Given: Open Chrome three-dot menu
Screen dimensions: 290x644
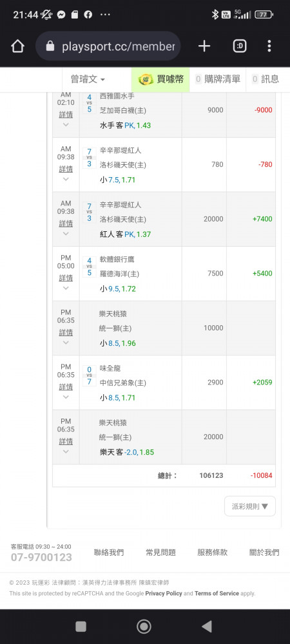Looking at the screenshot, I should (x=269, y=46).
